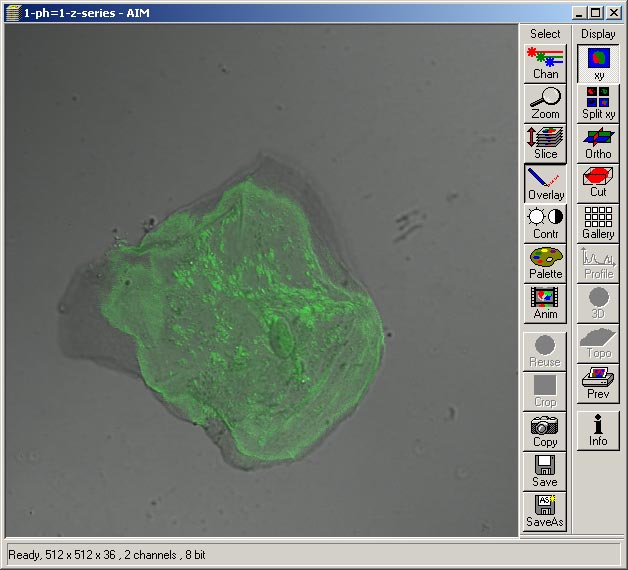This screenshot has width=628, height=570.
Task: Open the Chan channel selection tool
Action: click(545, 63)
